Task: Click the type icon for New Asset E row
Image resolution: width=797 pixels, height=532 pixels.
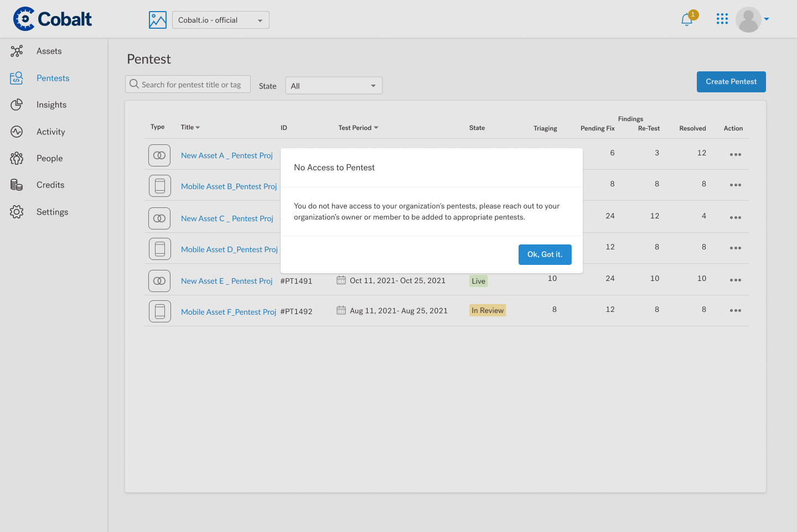Action: pos(159,281)
